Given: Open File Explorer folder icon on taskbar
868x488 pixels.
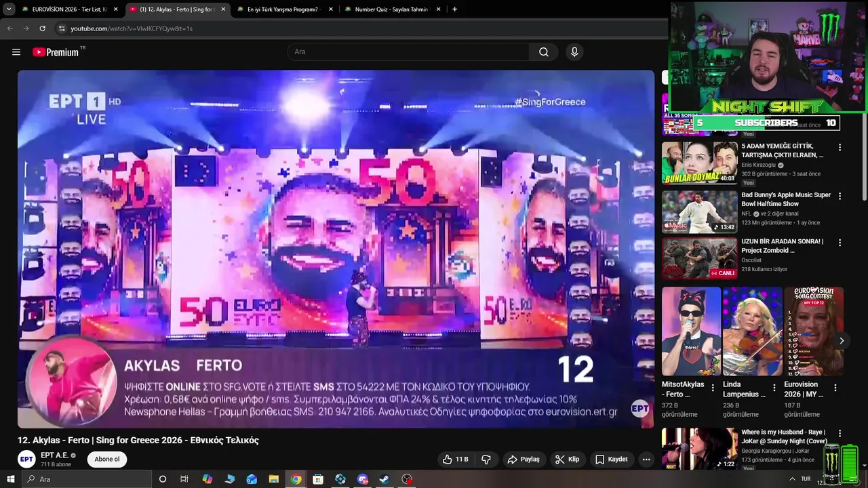Looking at the screenshot, I should click(274, 479).
